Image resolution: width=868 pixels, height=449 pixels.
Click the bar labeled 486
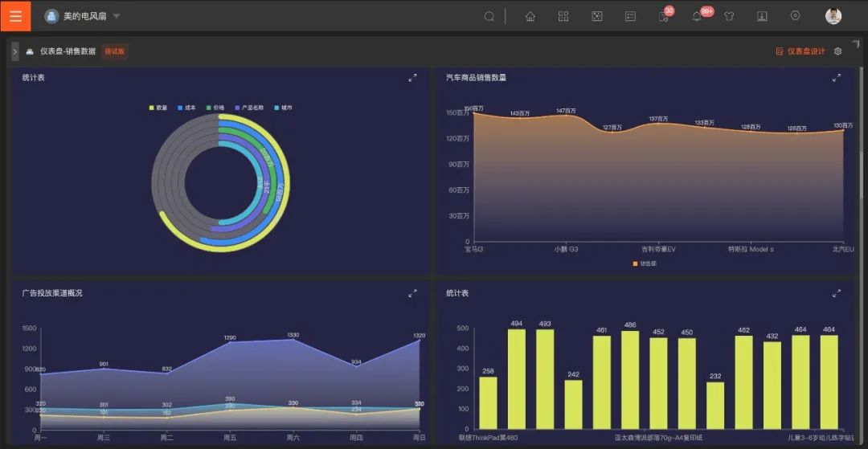point(630,381)
